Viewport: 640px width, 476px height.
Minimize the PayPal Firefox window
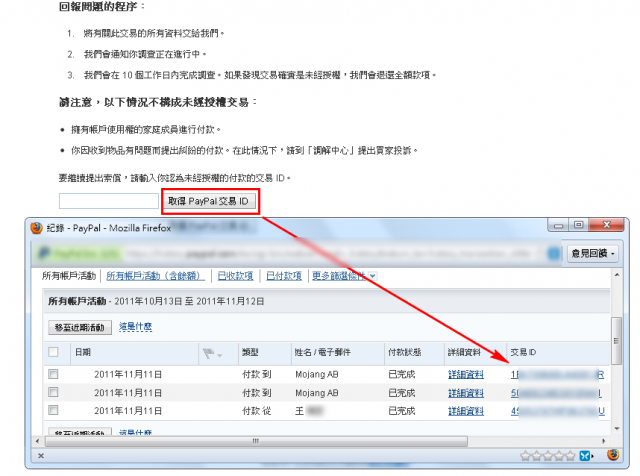(558, 225)
